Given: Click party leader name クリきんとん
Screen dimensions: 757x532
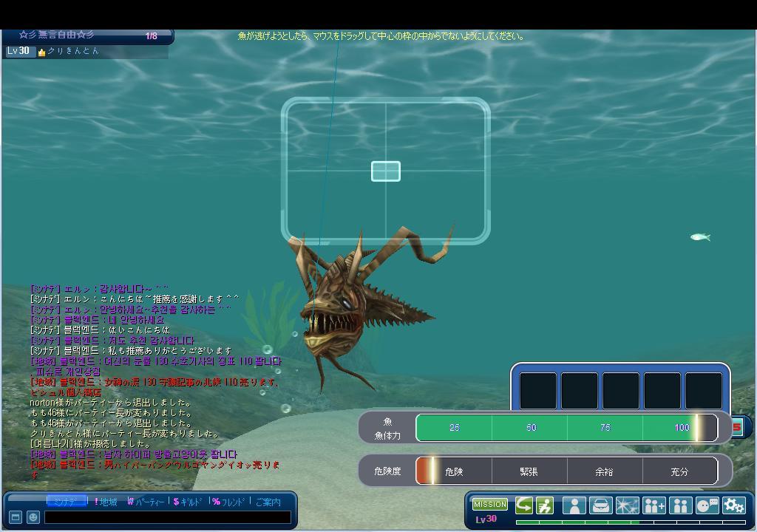Looking at the screenshot, I should pos(73,51).
